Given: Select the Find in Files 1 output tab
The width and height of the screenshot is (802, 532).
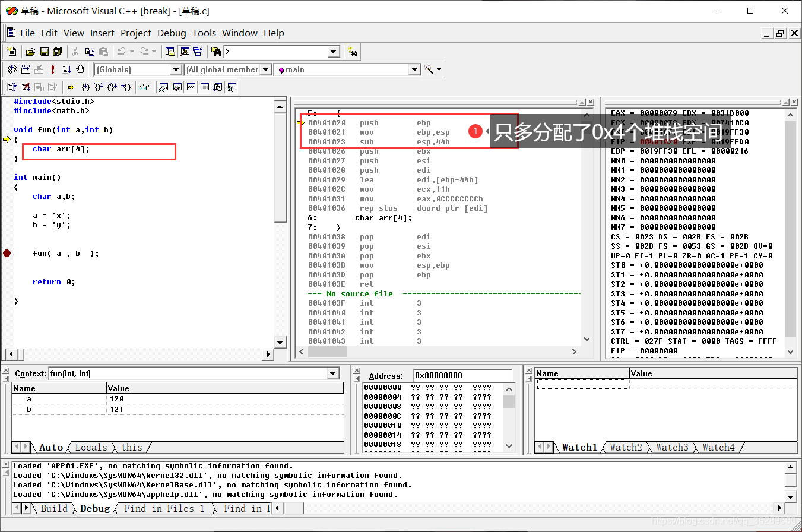Looking at the screenshot, I should coord(164,508).
